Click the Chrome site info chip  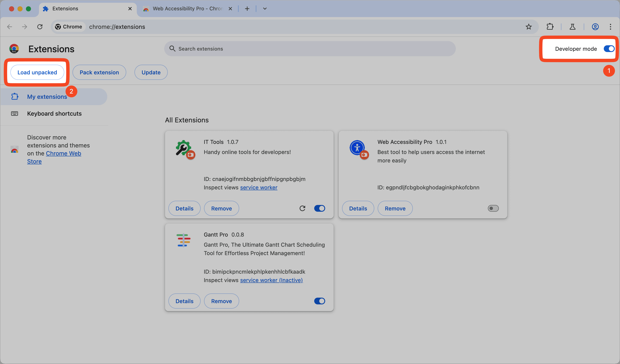pos(69,27)
